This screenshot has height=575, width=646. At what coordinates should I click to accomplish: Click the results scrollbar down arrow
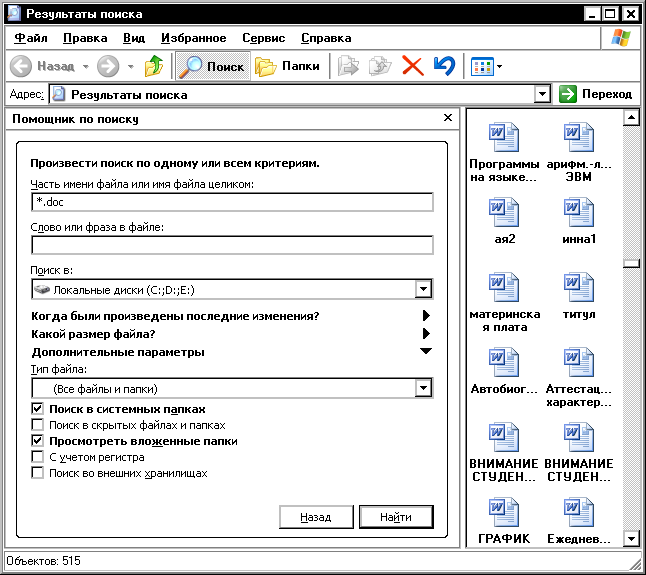631,538
